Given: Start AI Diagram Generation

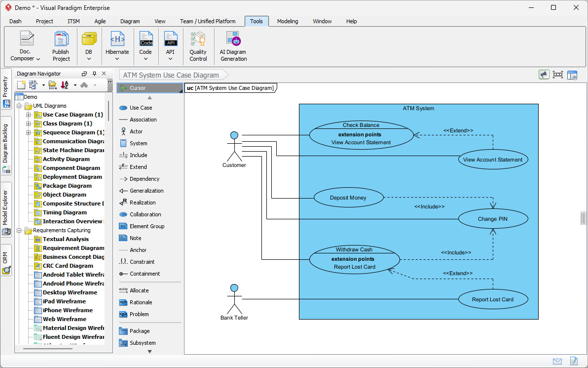Looking at the screenshot, I should [233, 46].
